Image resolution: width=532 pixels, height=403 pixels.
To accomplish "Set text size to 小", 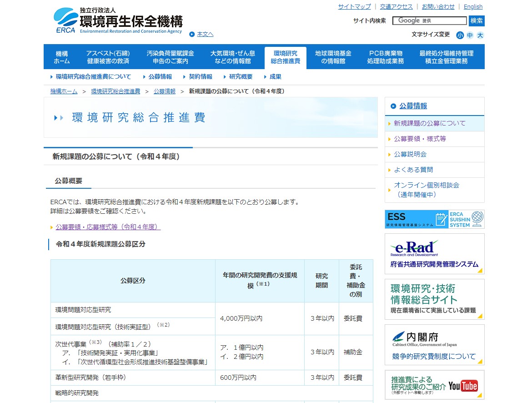I will click(460, 35).
